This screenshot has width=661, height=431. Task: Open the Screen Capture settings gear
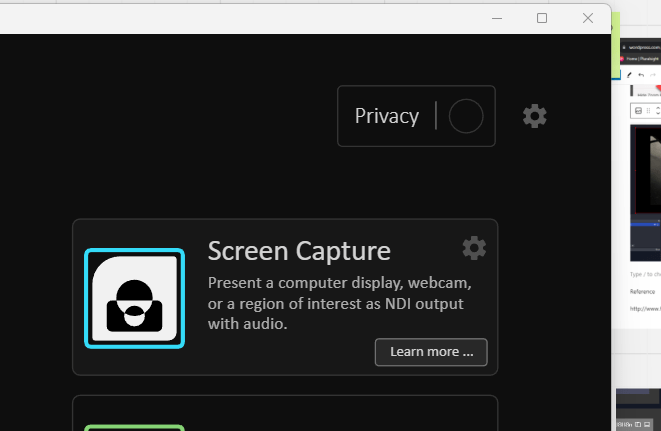coord(474,248)
